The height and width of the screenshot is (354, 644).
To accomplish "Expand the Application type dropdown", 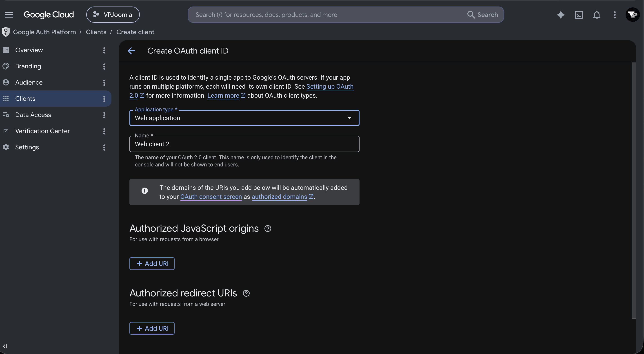I will pos(244,118).
